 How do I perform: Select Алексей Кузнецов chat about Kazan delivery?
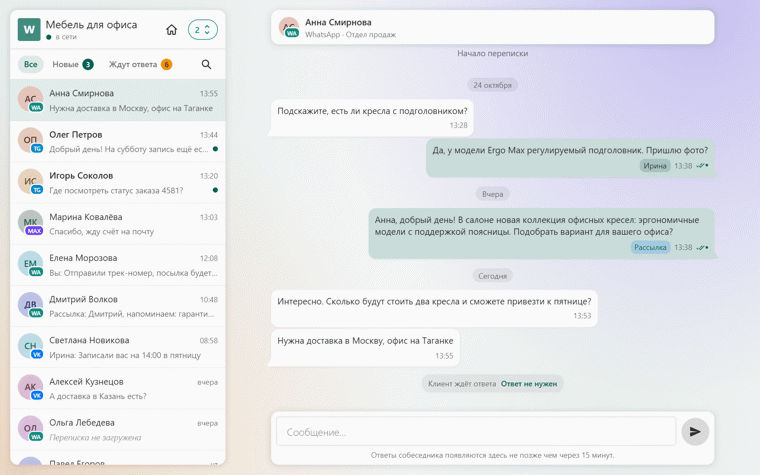(x=118, y=389)
